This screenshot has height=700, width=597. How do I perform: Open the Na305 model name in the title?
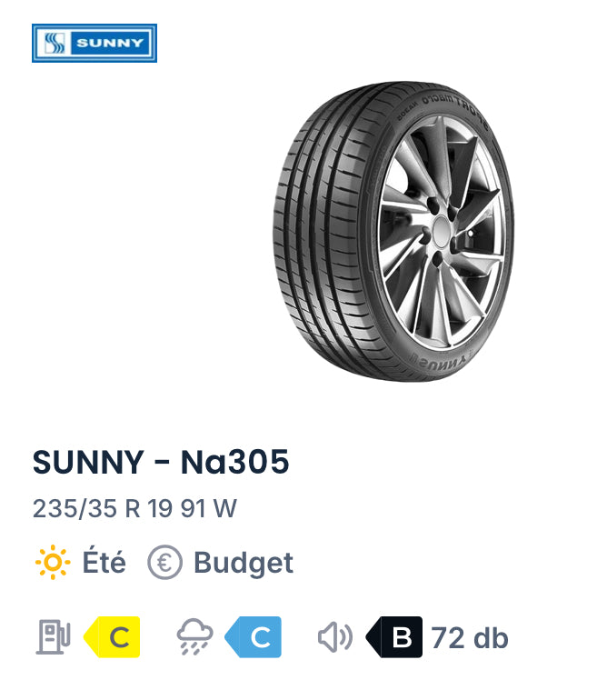[x=234, y=463]
